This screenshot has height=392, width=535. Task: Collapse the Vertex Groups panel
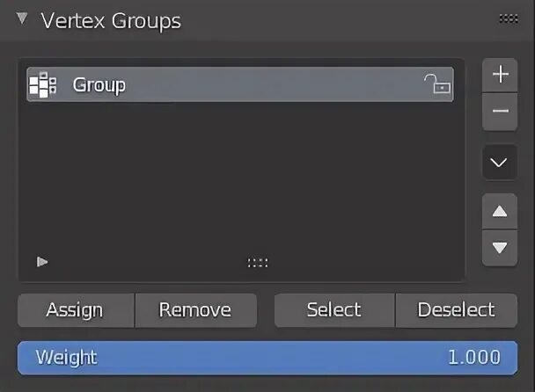point(22,18)
